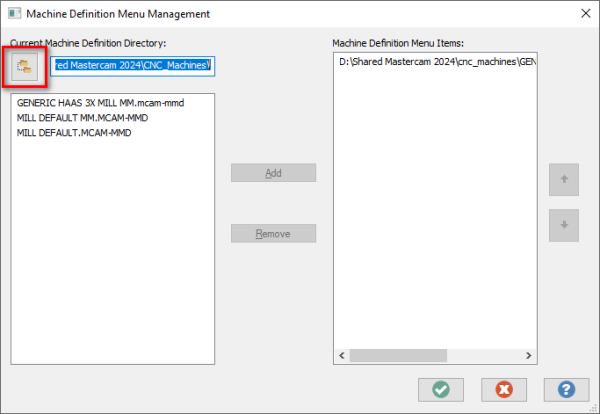Select MILL DEFAULT.MCAM-MMD in the list
The width and height of the screenshot is (600, 414).
[x=74, y=133]
